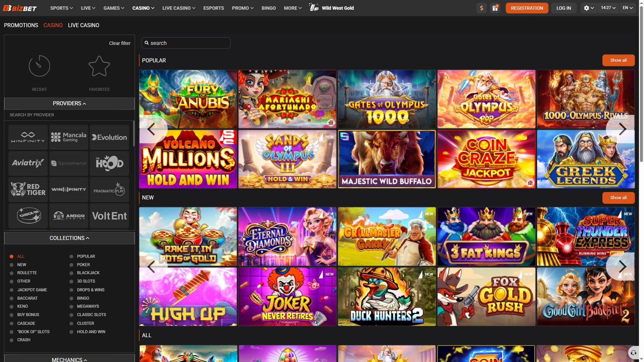This screenshot has height=362, width=644.
Task: Open the settings gear dropdown
Action: pos(589,8)
